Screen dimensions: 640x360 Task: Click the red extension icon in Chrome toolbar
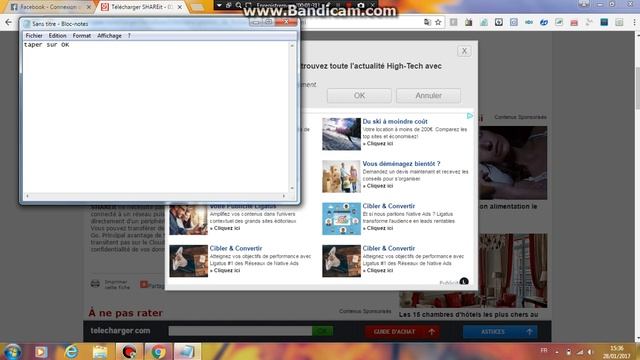coord(574,22)
